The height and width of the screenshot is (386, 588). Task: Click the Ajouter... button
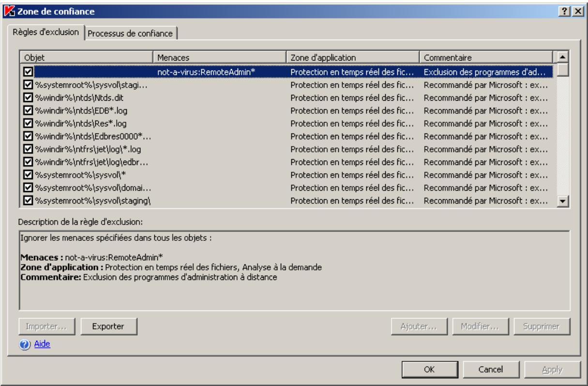tap(420, 327)
